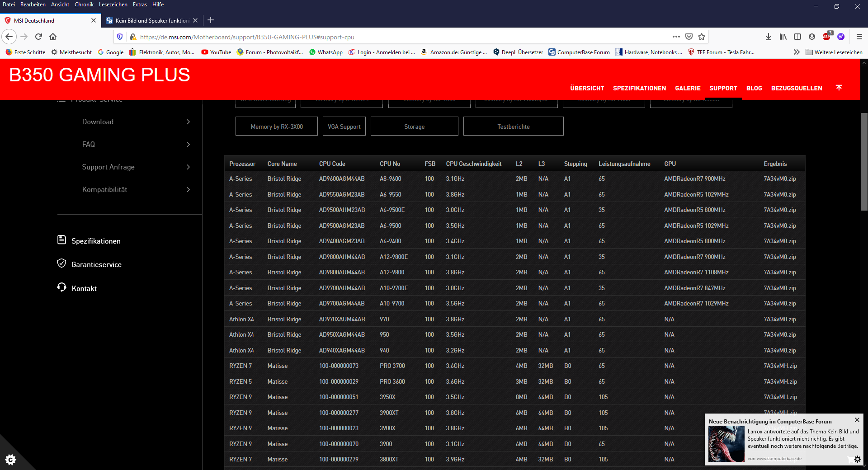The image size is (868, 470).
Task: Show more bookmarks with the chevron
Action: coord(797,52)
